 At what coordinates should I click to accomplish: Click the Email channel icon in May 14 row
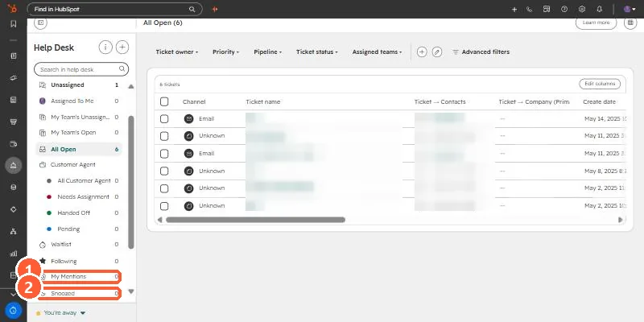[188, 118]
